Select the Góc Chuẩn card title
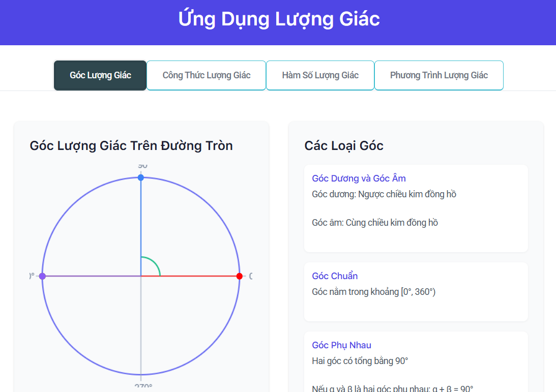556x392 pixels. tap(335, 276)
